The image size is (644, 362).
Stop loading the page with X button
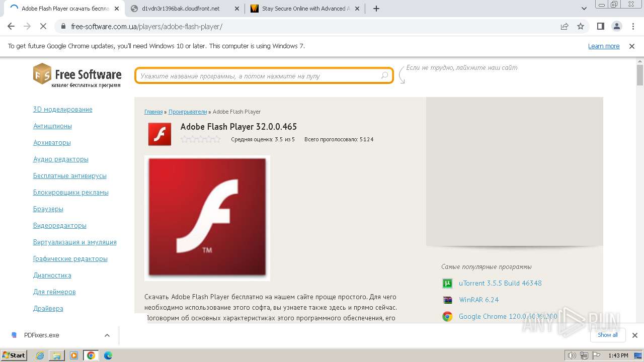(44, 26)
